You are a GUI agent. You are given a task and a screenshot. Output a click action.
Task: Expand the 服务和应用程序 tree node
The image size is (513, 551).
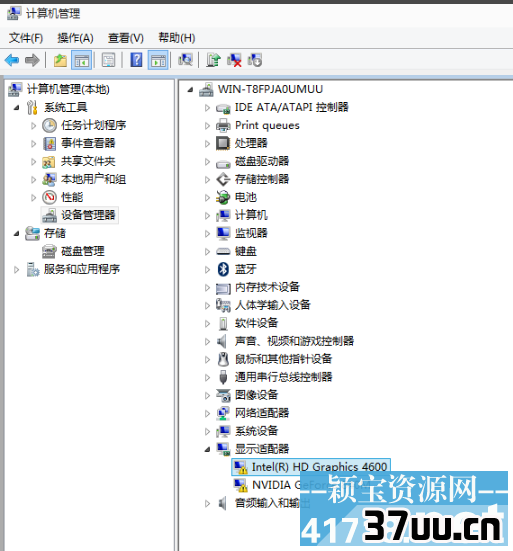16,270
